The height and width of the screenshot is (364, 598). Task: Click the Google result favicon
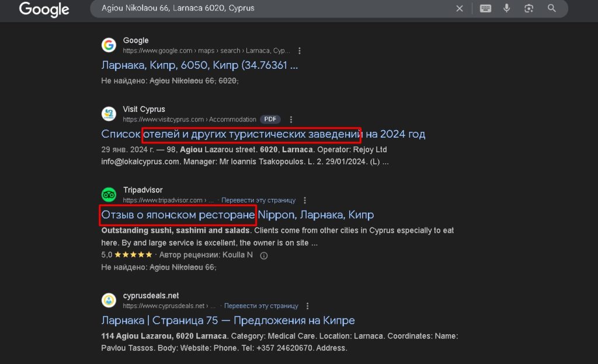[x=109, y=45]
